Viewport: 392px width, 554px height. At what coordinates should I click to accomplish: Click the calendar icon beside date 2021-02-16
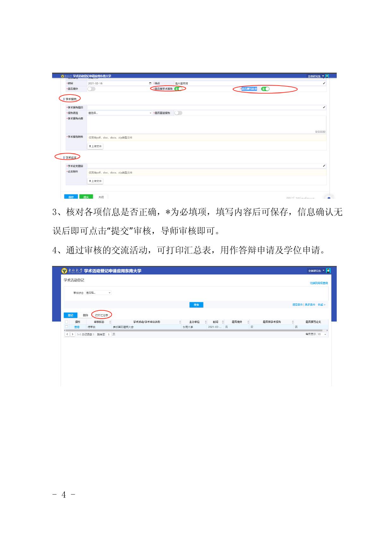click(x=150, y=83)
